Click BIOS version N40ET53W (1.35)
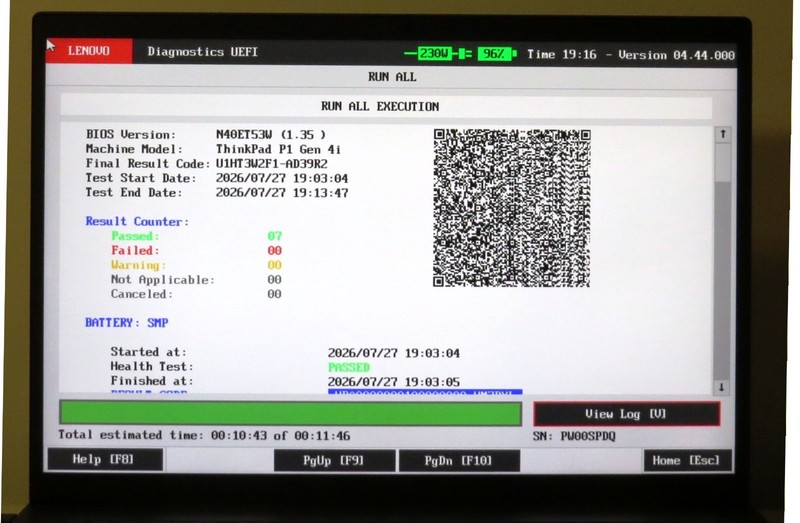Screen dimensions: 800x523 point(270,135)
